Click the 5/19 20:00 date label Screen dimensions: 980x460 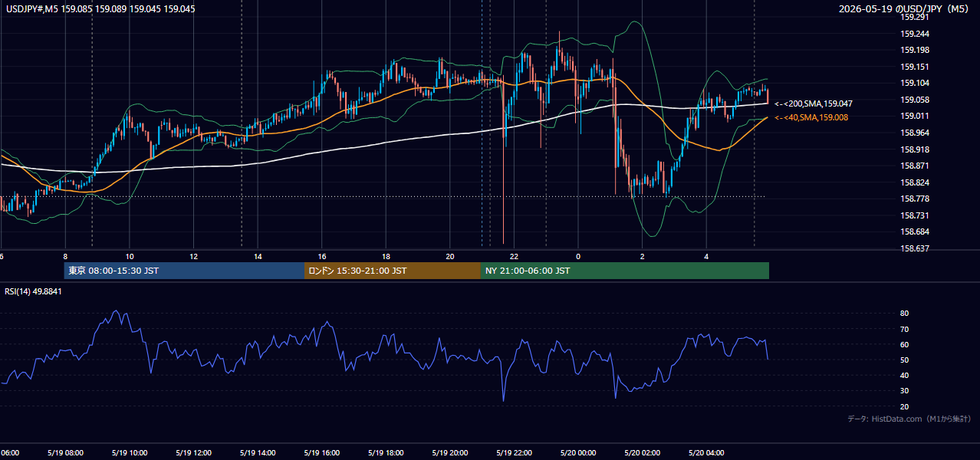[450, 453]
